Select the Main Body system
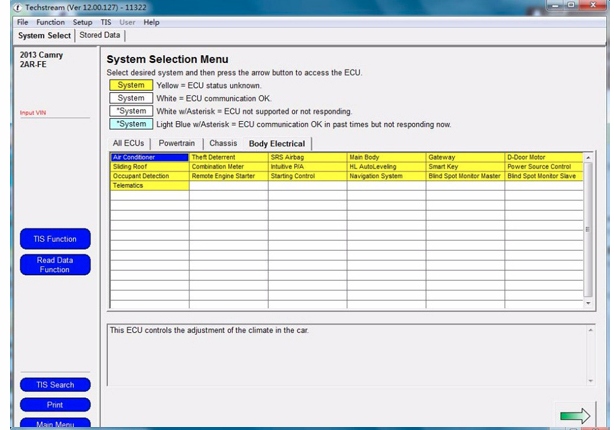The image size is (614, 430). pyautogui.click(x=386, y=157)
